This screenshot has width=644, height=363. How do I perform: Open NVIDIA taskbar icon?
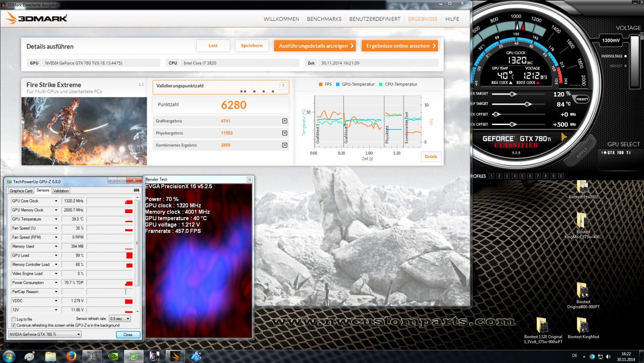tap(113, 356)
